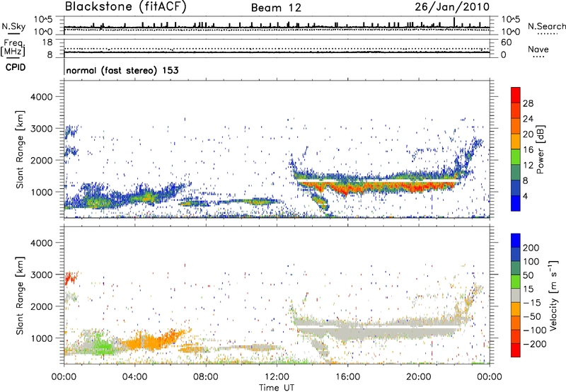Screen dimensions: 566x392
Task: Click the "60" tick on the Nave axis
Action: coord(506,42)
